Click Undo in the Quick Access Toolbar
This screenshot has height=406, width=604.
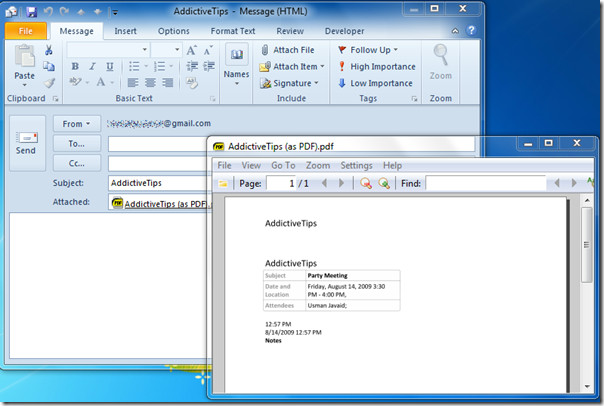(49, 12)
